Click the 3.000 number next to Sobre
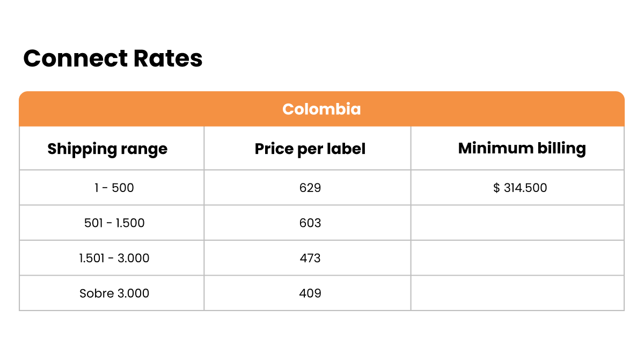Image resolution: width=644 pixels, height=354 pixels. tap(133, 293)
